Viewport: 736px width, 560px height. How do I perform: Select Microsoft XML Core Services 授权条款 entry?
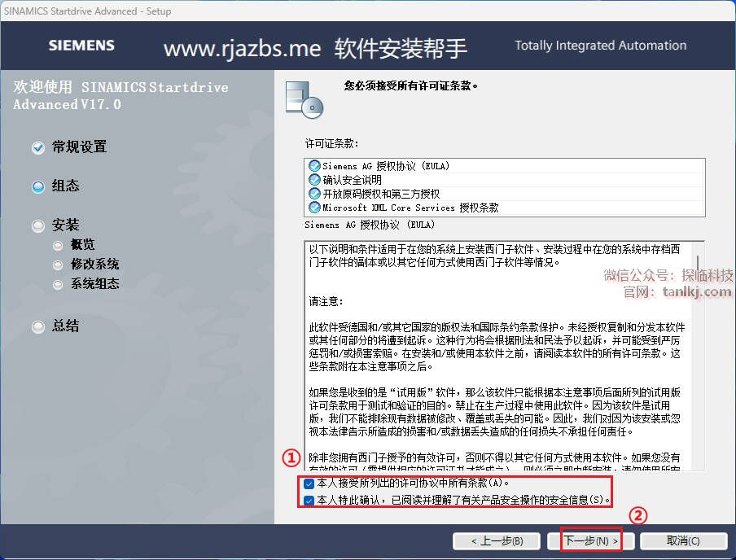505,207
